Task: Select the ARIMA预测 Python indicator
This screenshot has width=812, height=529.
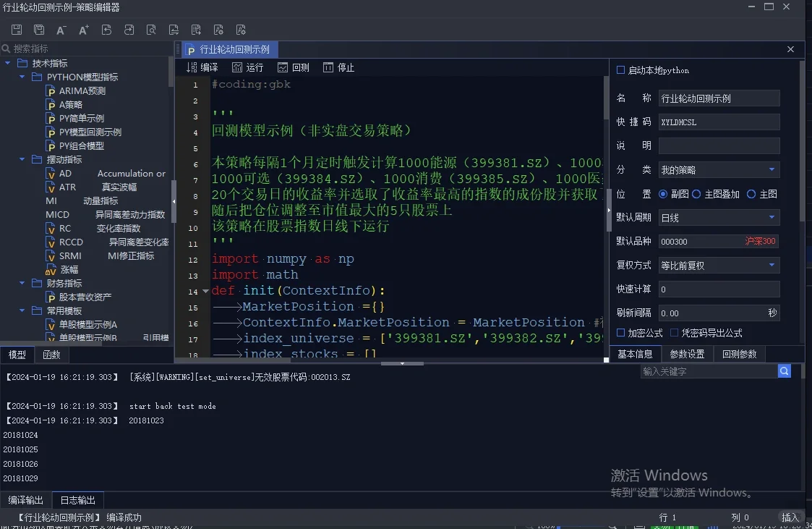Action: [x=76, y=90]
